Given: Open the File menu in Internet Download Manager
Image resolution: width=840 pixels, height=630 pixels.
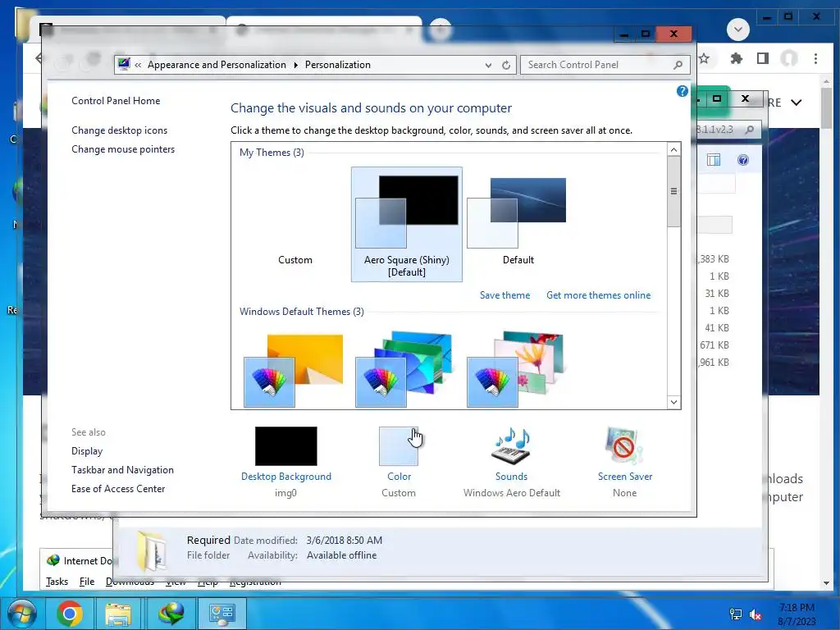Looking at the screenshot, I should pos(87,582).
